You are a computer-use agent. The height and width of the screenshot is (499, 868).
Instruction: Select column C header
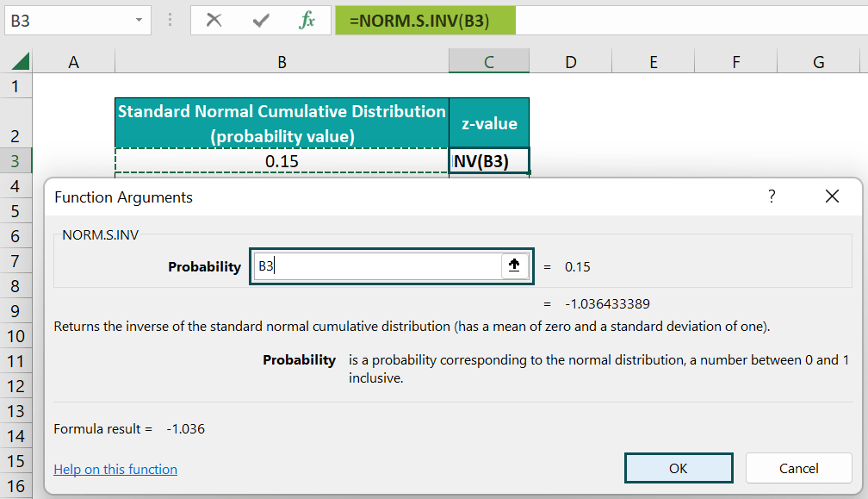488,61
